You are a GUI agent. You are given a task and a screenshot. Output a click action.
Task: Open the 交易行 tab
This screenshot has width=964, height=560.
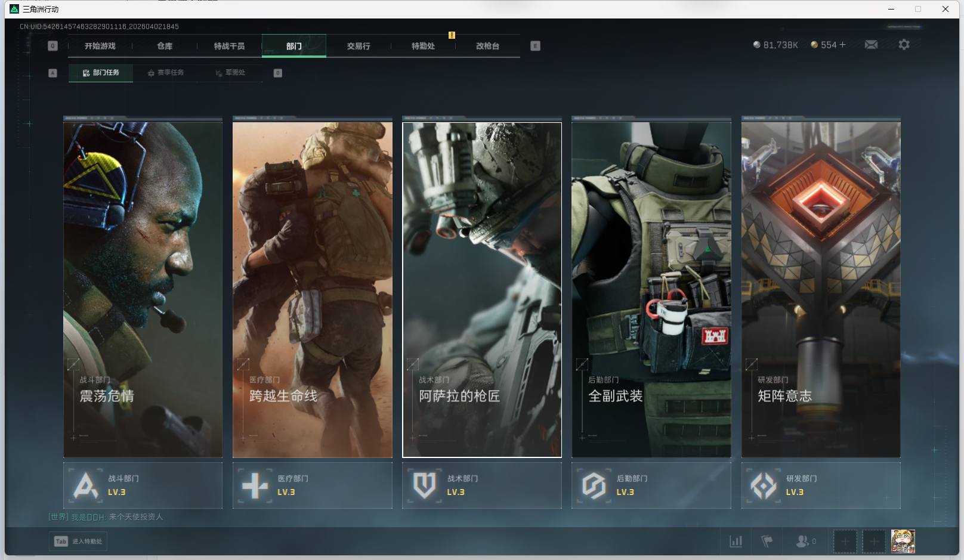point(359,46)
